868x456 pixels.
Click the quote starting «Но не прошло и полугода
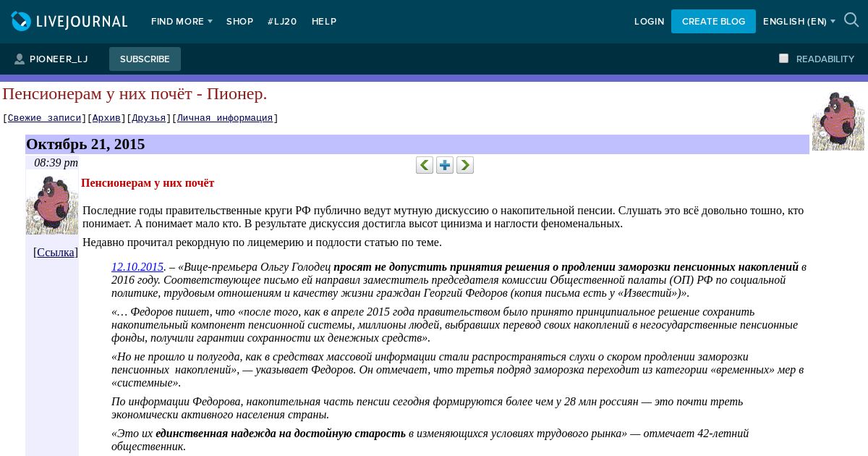click(x=457, y=370)
